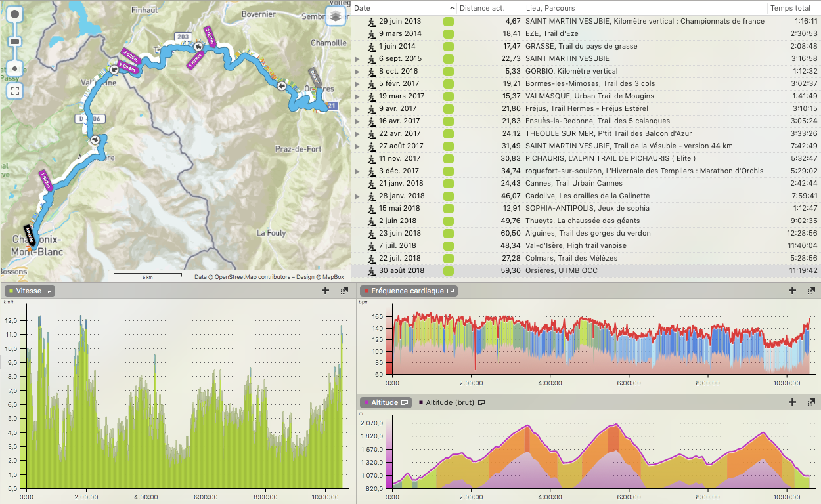Screen dimensions: 821x504
Task: Add a graph in the Vitesse panel
Action: pyautogui.click(x=325, y=291)
